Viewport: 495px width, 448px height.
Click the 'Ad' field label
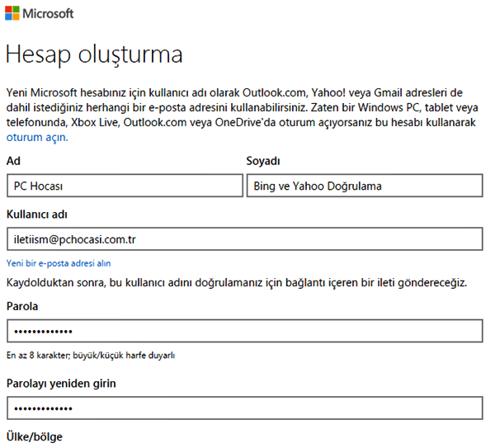13,161
